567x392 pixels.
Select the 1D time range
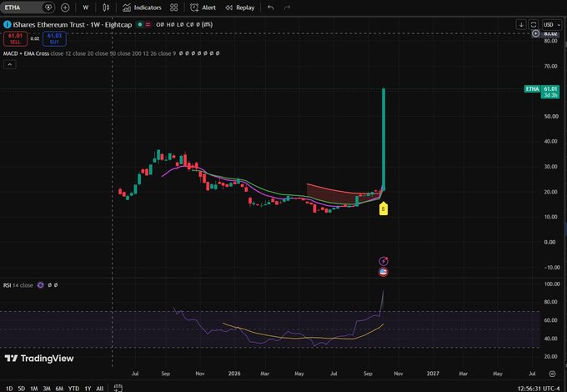(x=9, y=389)
